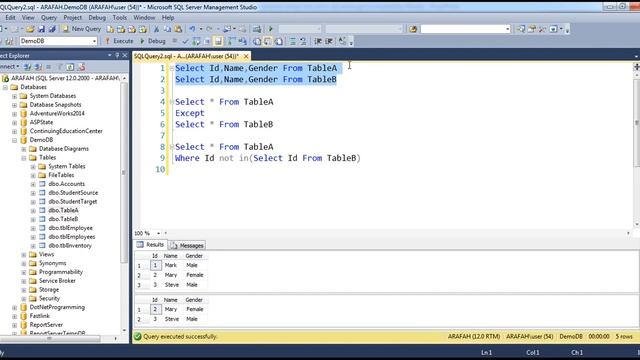Screen dimensions: 640x360
Task: Close the SQLQuery2.sql tab
Action: [246, 56]
